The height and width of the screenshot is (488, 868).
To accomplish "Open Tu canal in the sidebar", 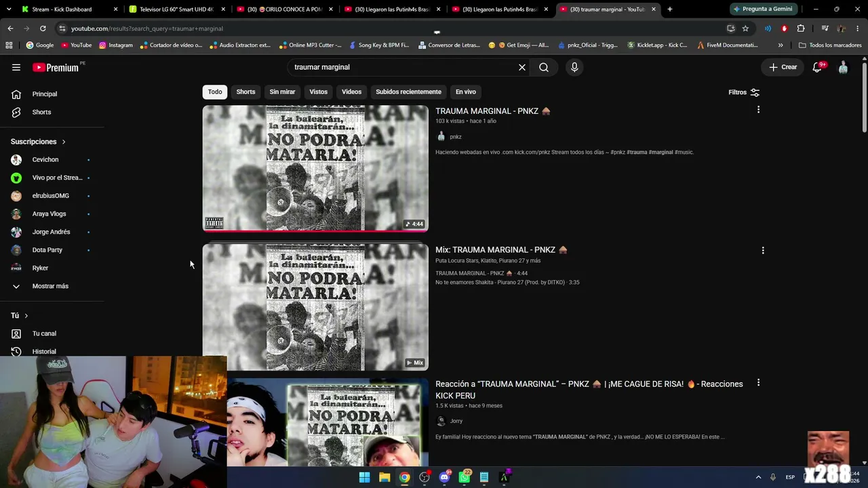I will [44, 333].
